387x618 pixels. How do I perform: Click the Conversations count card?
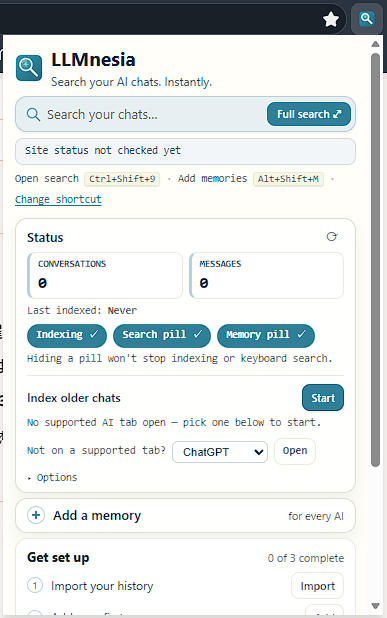click(x=105, y=275)
